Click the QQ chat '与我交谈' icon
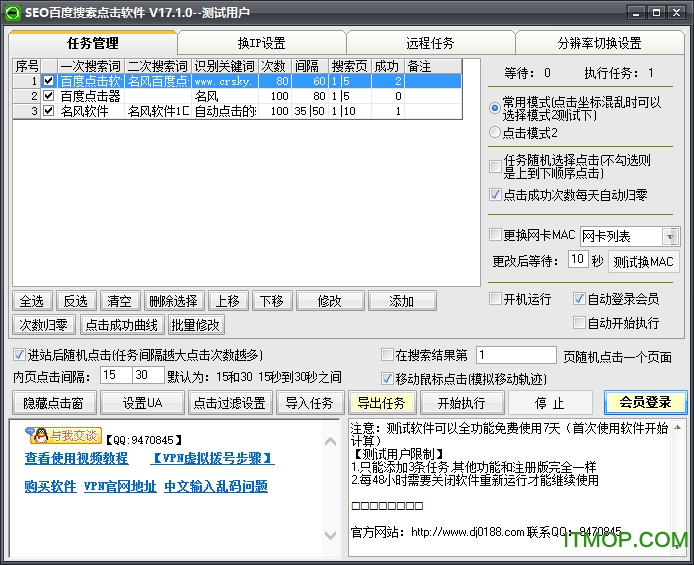 coord(63,436)
